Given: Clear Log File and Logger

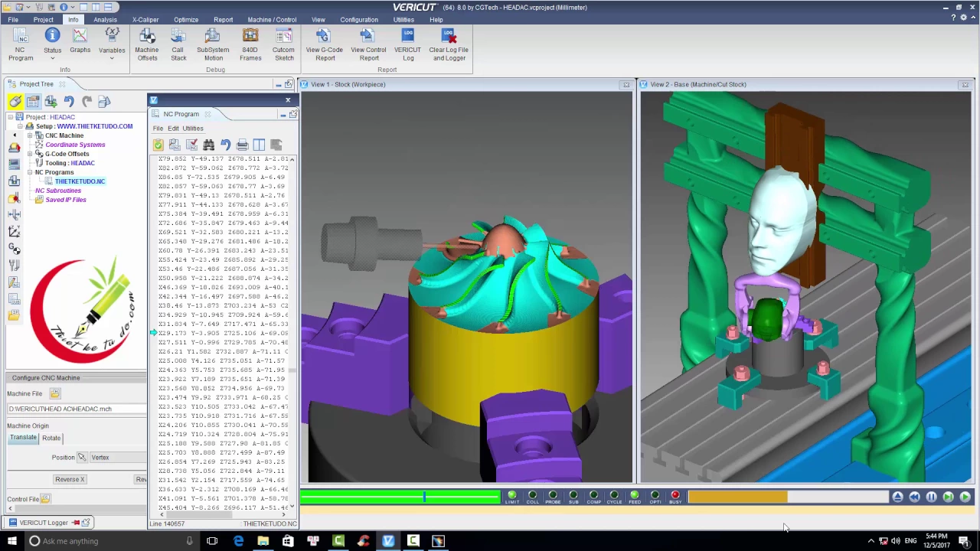Looking at the screenshot, I should (x=449, y=44).
